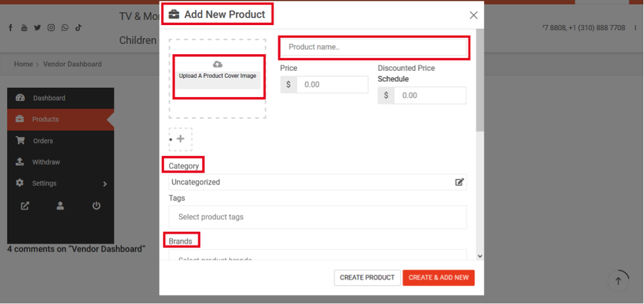This screenshot has height=304, width=644.
Task: Click the 4 comments on Vendor Dashboard heading
Action: pos(77,249)
